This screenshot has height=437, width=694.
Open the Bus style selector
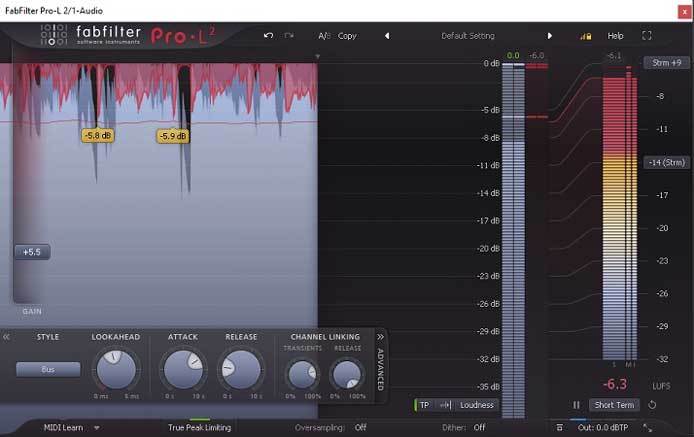click(x=48, y=369)
